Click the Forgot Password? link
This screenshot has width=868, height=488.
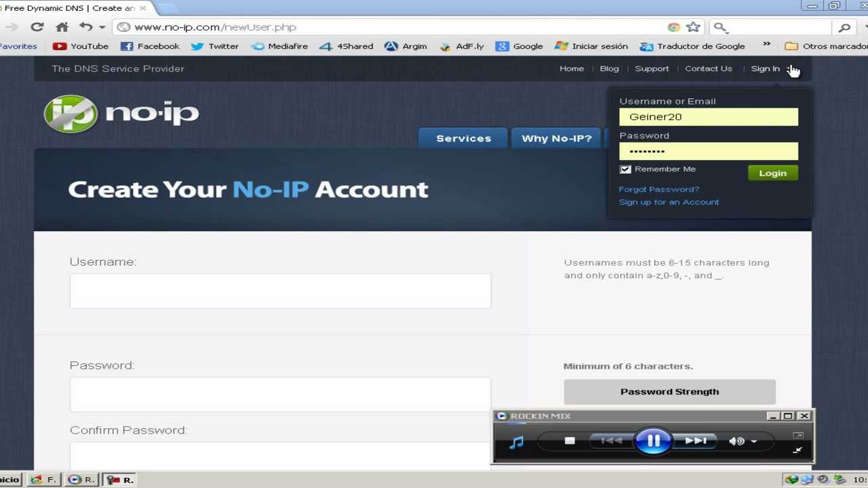[x=659, y=189]
